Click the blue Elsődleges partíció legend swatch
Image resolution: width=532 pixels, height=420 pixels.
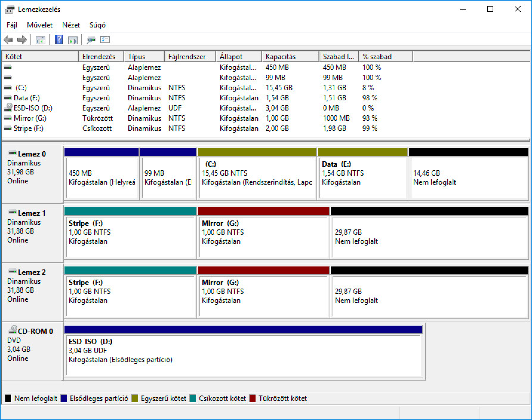click(64, 398)
